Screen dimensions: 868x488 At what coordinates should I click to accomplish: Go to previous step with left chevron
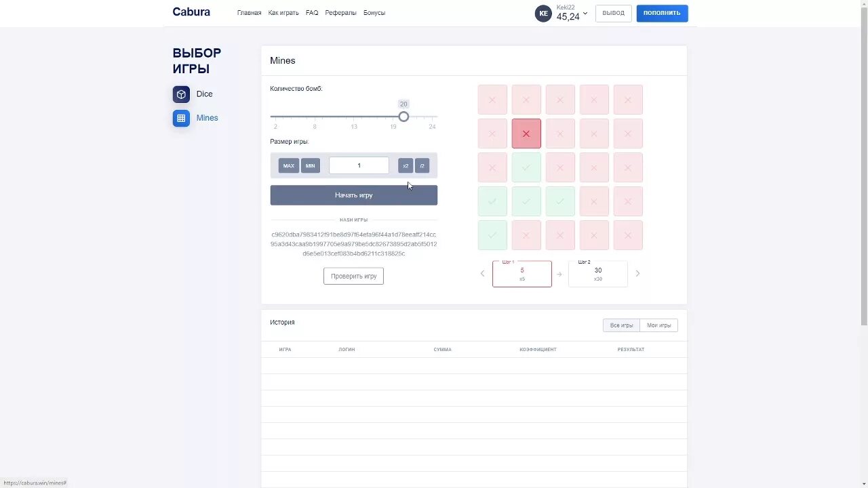coord(483,274)
